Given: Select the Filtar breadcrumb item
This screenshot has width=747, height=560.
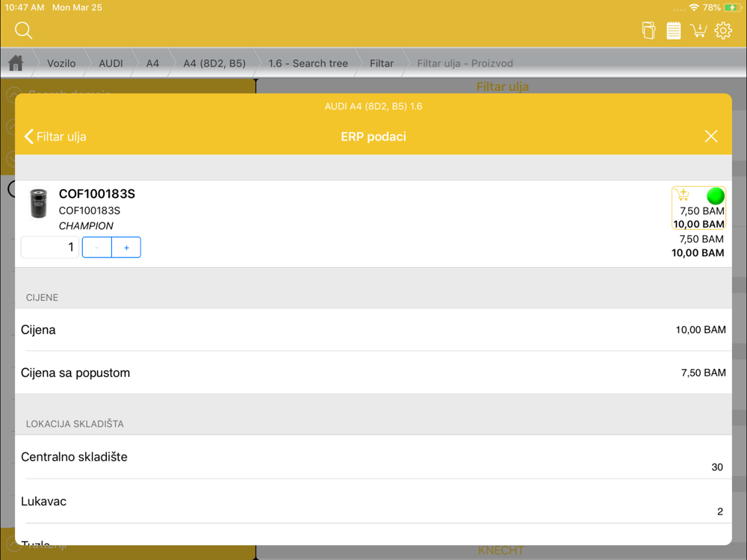Looking at the screenshot, I should [382, 63].
